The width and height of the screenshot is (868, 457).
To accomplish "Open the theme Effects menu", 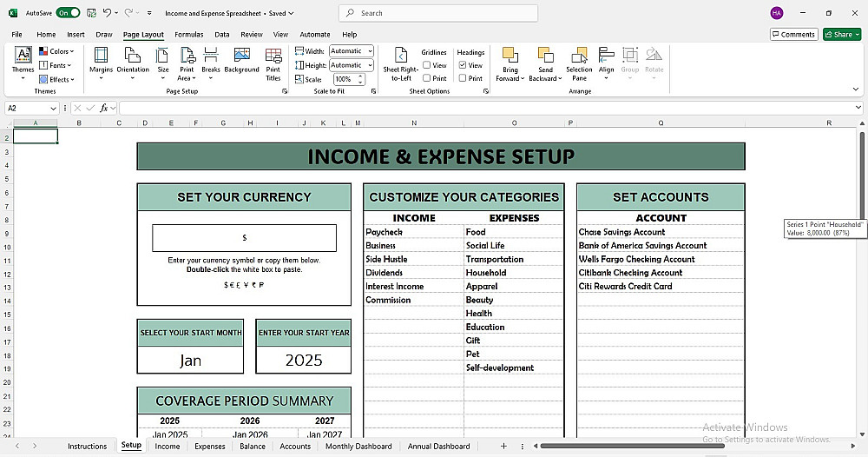I will (56, 79).
